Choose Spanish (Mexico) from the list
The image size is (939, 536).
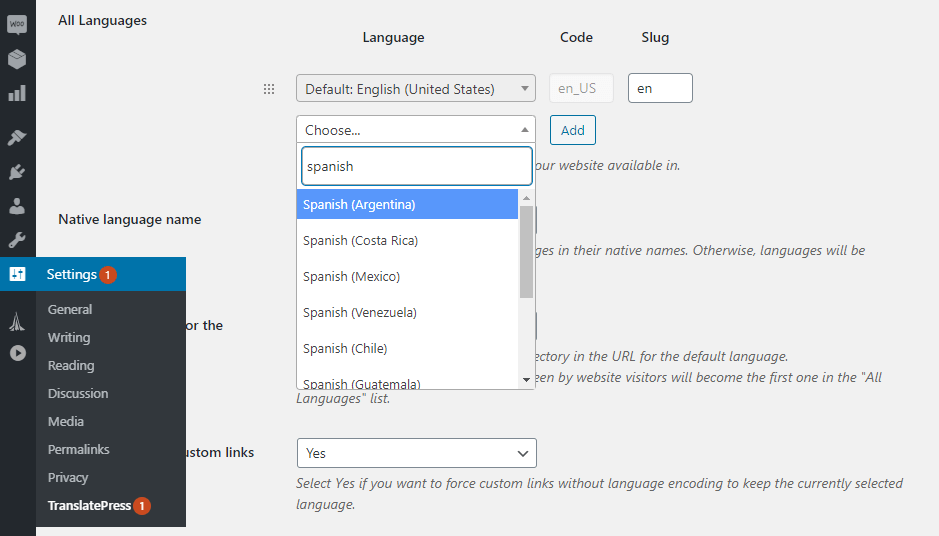coord(407,276)
